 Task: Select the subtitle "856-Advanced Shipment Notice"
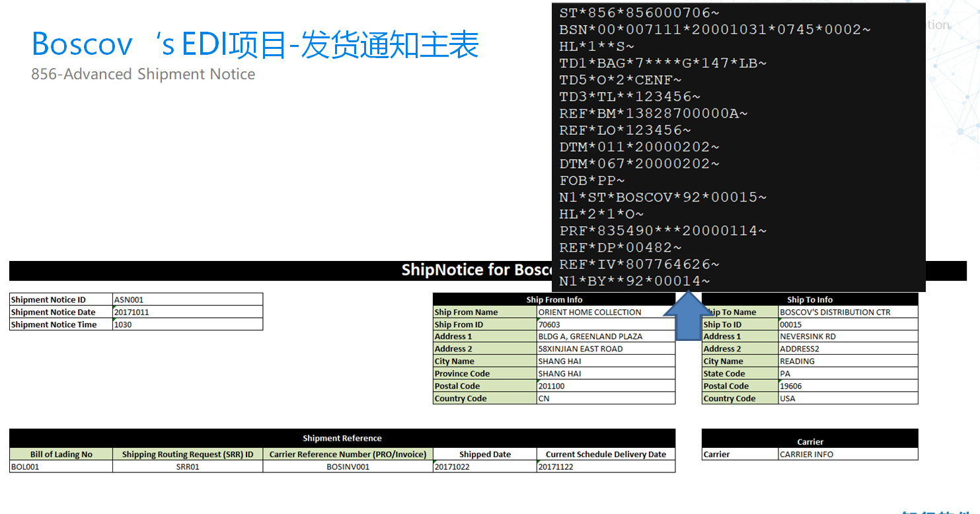pos(143,74)
